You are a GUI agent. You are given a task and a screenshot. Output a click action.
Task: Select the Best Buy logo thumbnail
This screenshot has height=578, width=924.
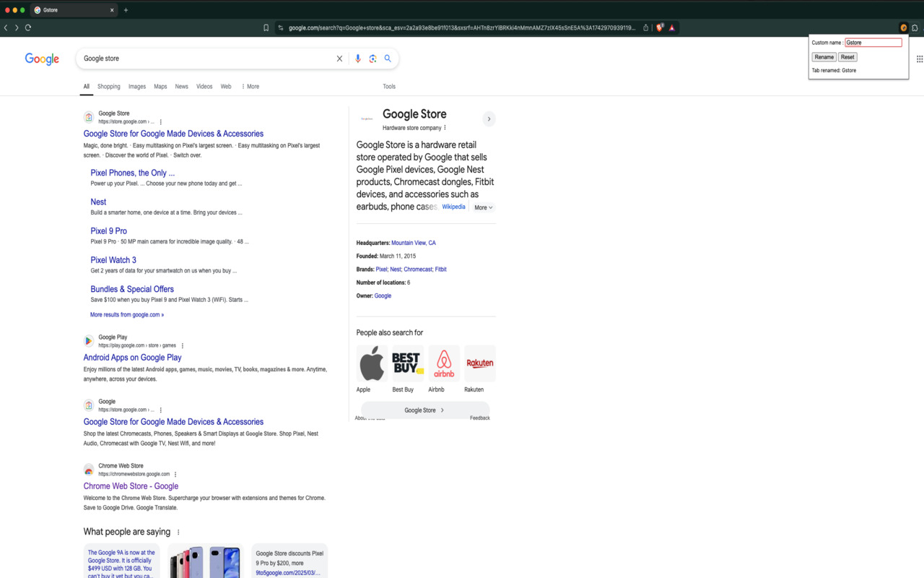408,363
